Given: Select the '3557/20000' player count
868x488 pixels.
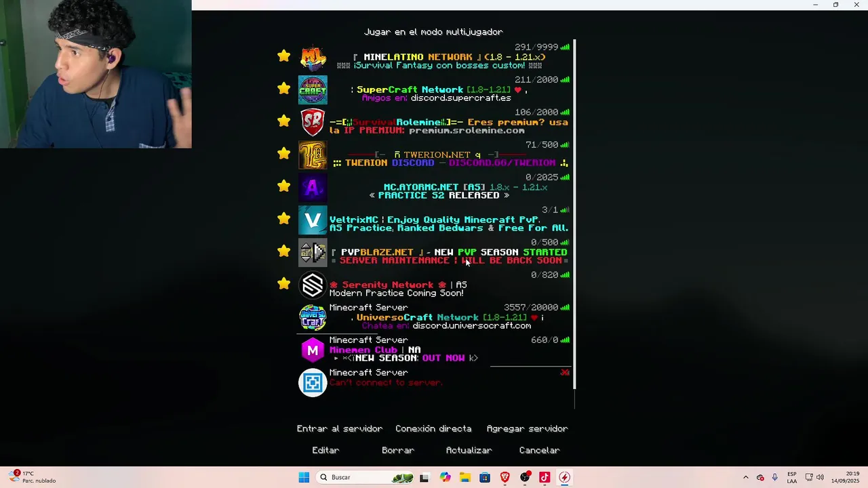Looking at the screenshot, I should [x=531, y=308].
